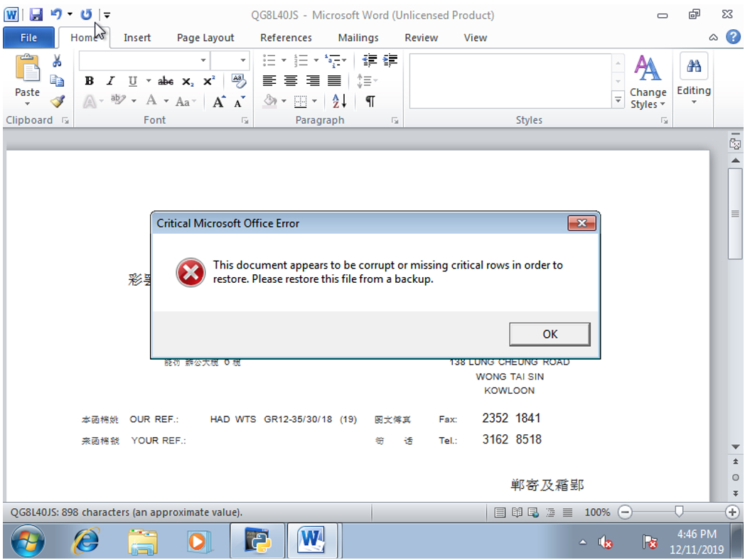Click the Clear Formatting icon
Image resolution: width=745 pixels, height=560 pixels.
click(239, 81)
